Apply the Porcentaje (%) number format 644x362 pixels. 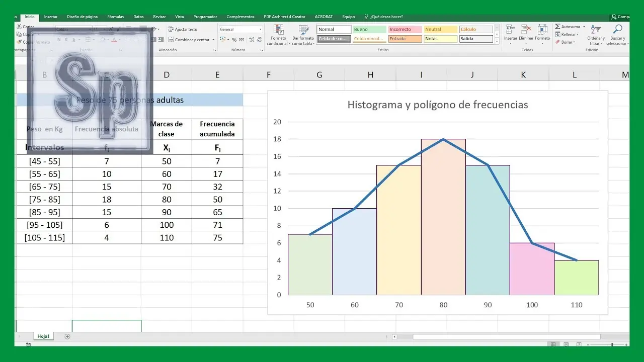[x=234, y=39]
